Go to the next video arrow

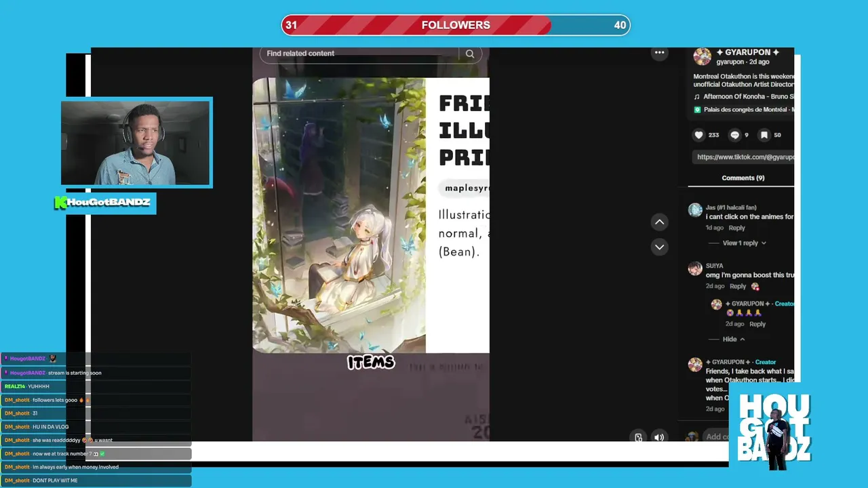coord(659,247)
